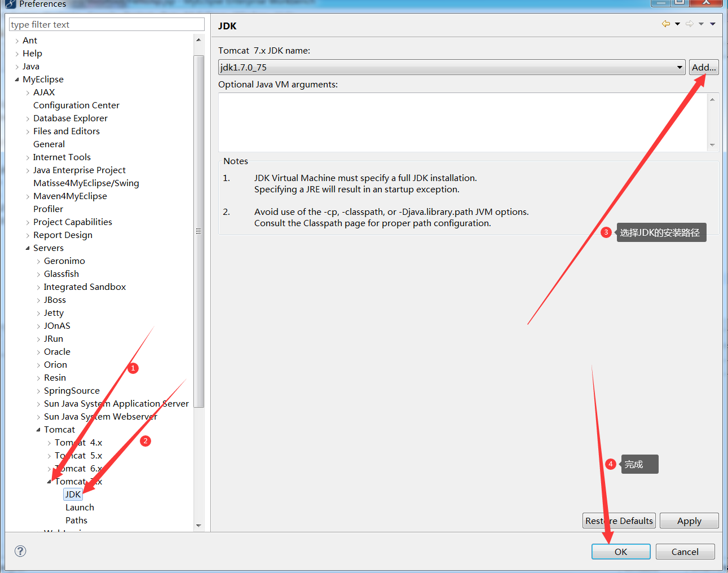Select AJAX in the preferences tree
728x573 pixels.
coord(44,92)
